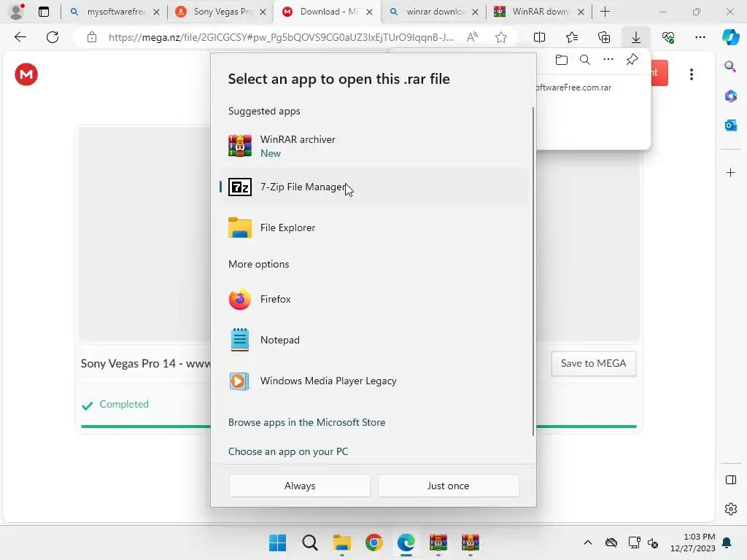Launch Google Chrome from the taskbar
The image size is (747, 560).
374,542
